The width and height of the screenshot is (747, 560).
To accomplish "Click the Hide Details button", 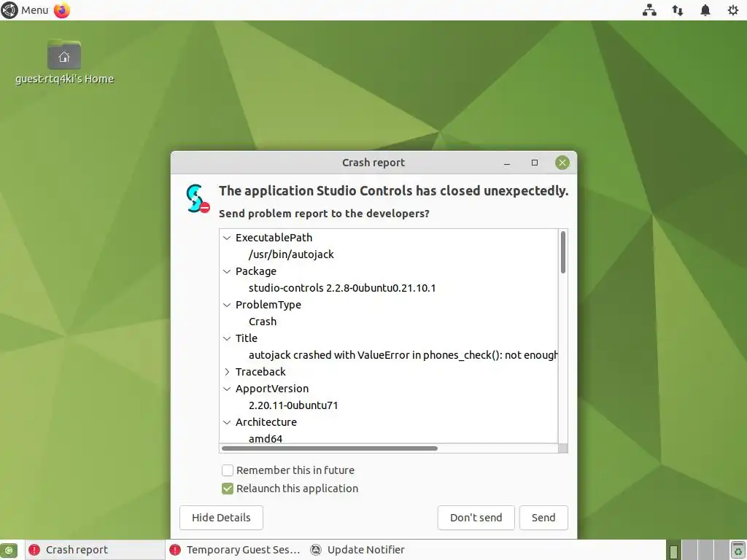I will click(221, 518).
